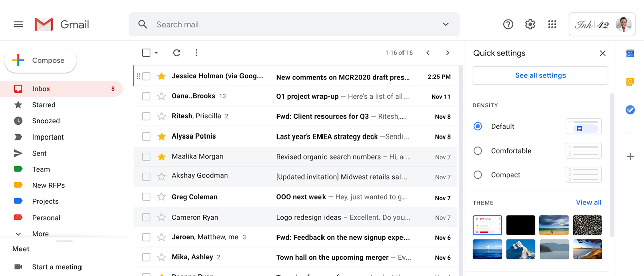The width and height of the screenshot is (644, 276).
Task: Open email Q1 project wrap-up
Action: point(295,96)
